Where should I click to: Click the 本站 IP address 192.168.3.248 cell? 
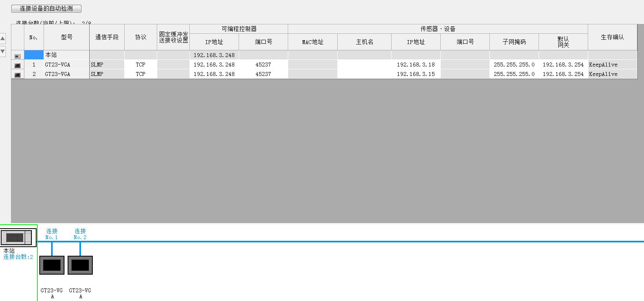[x=214, y=55]
